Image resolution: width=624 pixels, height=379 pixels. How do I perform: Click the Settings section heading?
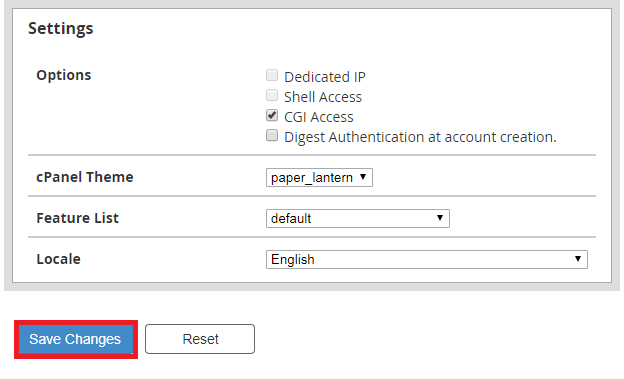tap(60, 29)
